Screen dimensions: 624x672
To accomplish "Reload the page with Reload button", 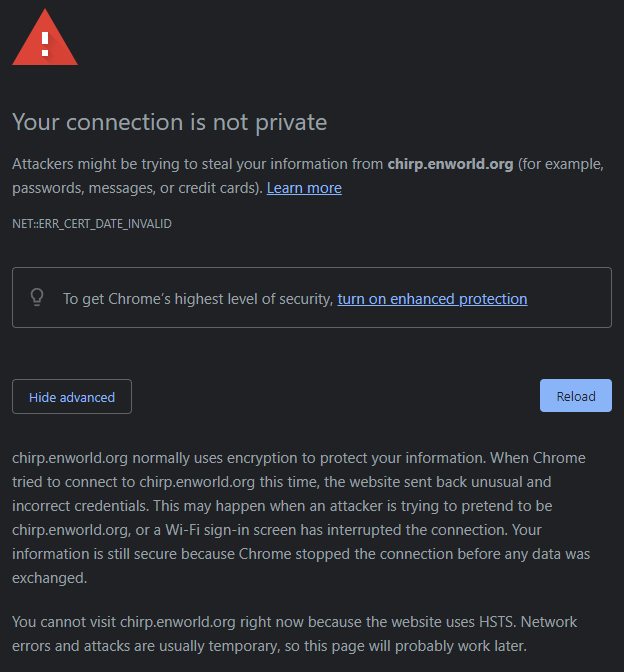I will pyautogui.click(x=575, y=396).
